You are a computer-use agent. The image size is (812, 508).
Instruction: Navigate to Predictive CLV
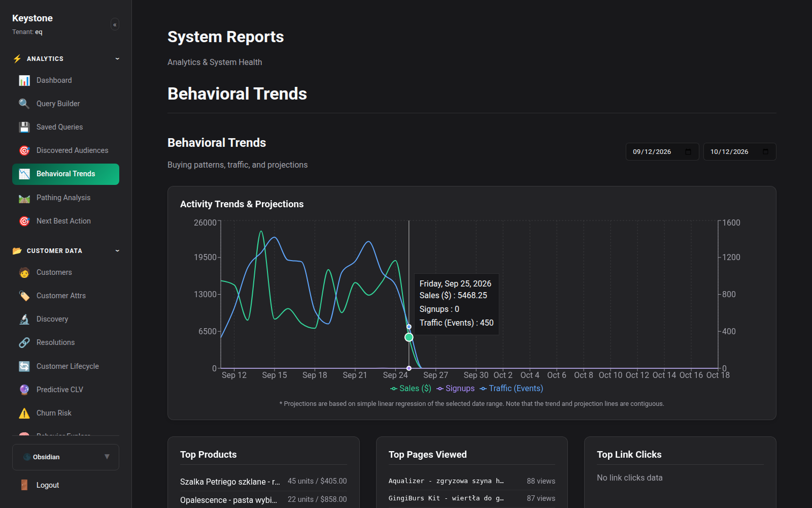65,390
